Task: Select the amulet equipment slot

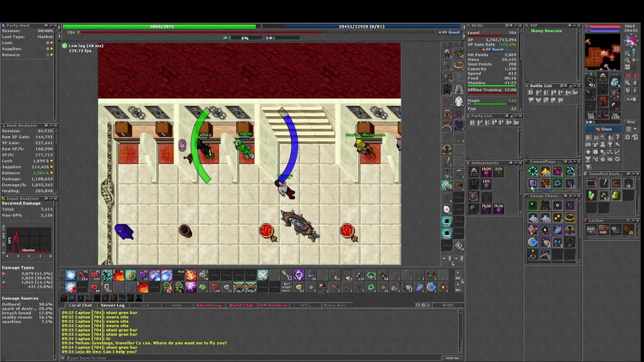Action: point(590,82)
